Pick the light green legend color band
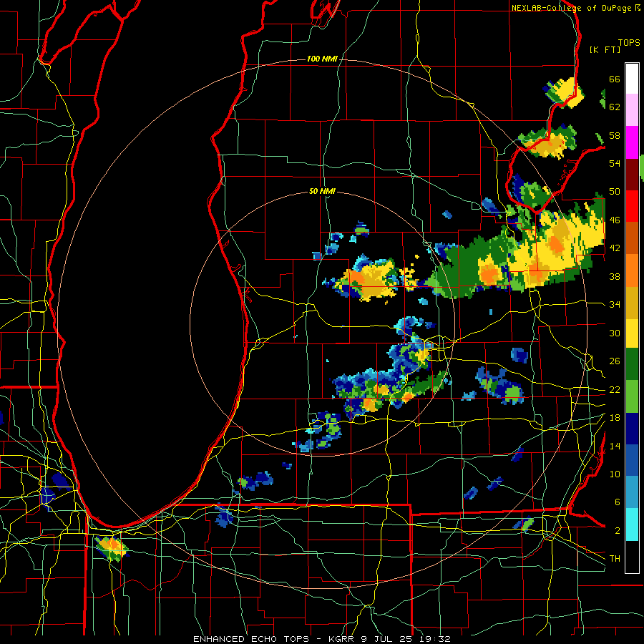 coord(632,396)
